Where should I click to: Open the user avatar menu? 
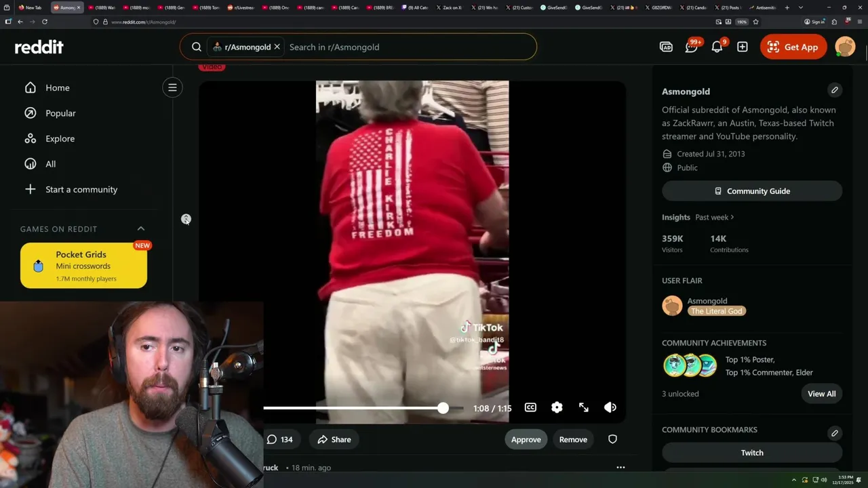(845, 47)
